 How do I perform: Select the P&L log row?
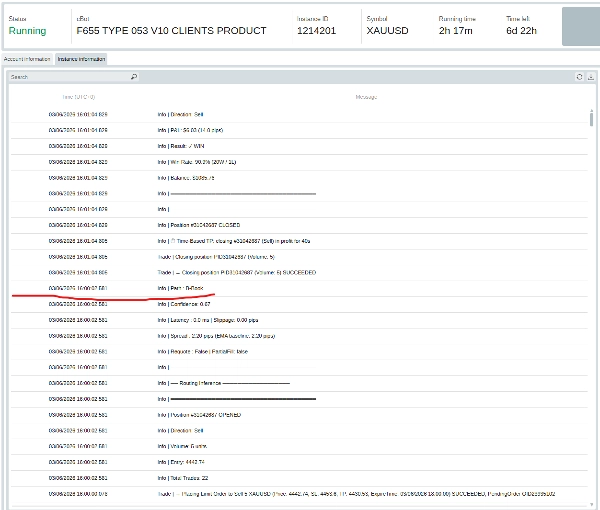tap(299, 130)
